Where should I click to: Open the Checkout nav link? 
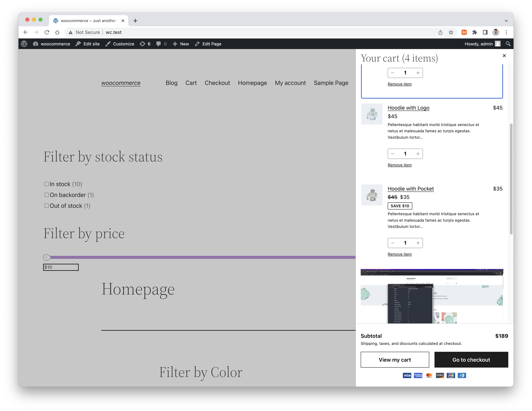click(217, 83)
